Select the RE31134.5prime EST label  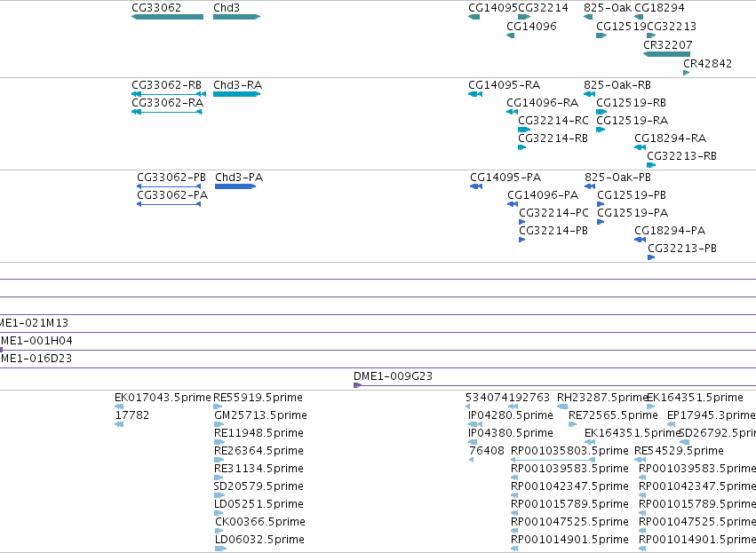click(259, 469)
